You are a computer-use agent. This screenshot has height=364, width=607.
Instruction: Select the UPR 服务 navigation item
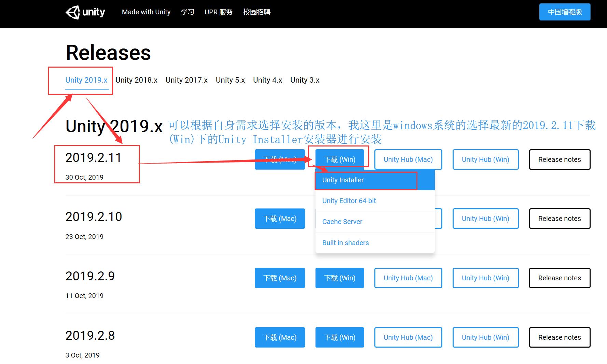(218, 12)
